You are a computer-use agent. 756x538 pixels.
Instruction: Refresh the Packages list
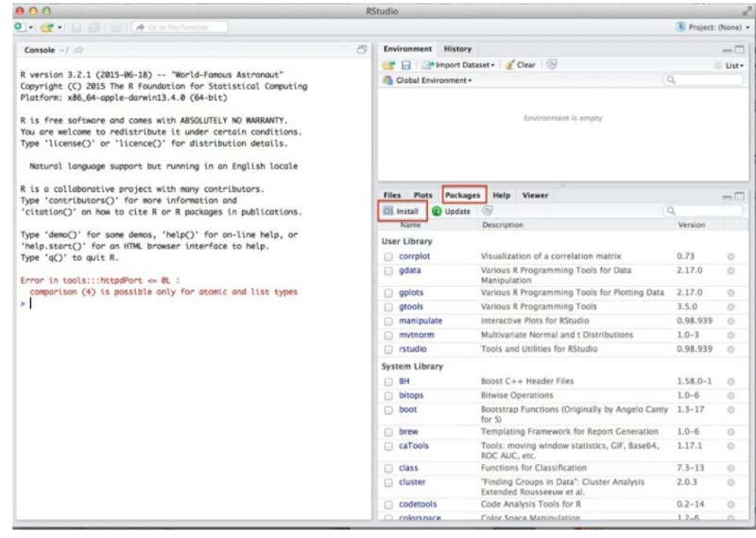[x=487, y=211]
